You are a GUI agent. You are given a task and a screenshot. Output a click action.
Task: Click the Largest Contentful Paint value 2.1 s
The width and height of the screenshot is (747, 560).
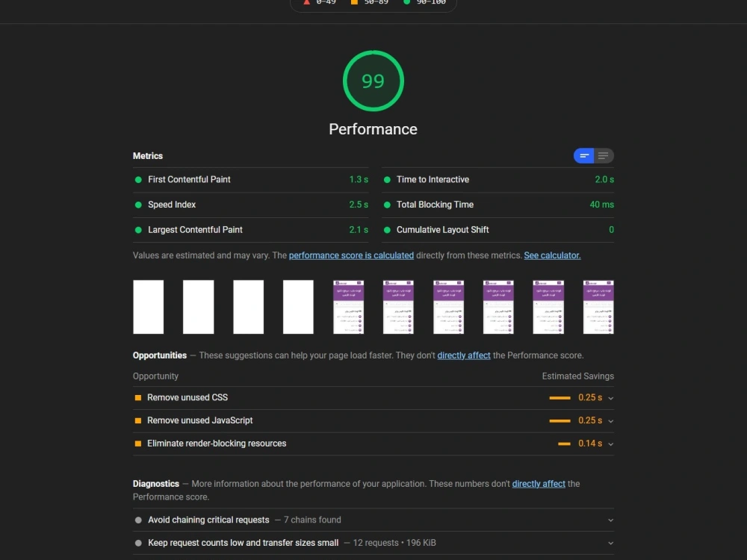click(359, 230)
